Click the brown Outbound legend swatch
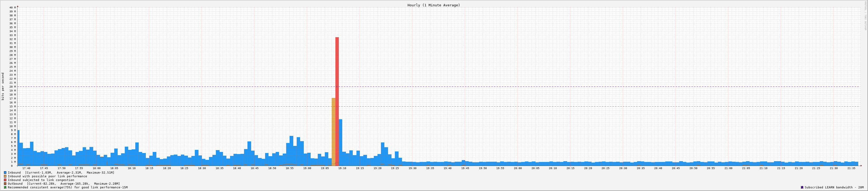 click(5, 184)
